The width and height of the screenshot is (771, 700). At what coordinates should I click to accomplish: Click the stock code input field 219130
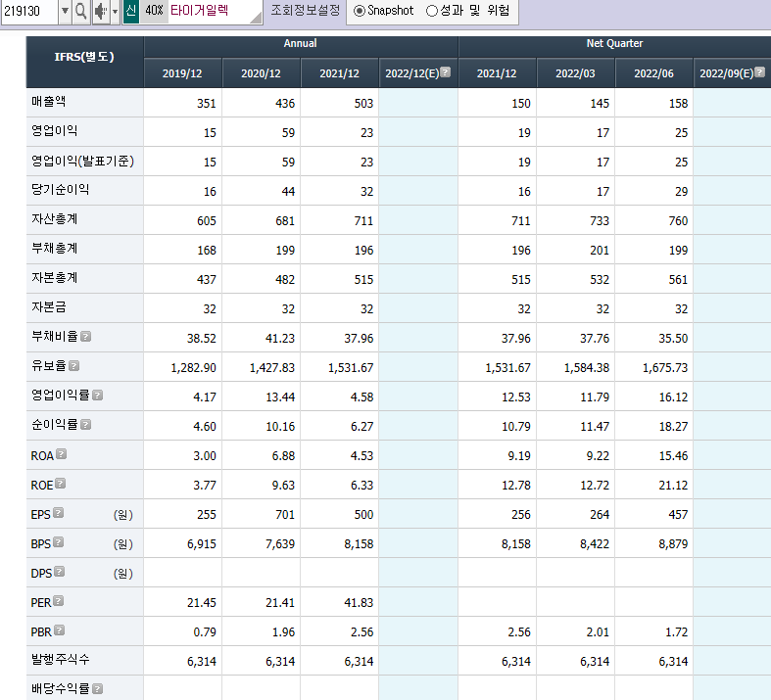(x=29, y=11)
